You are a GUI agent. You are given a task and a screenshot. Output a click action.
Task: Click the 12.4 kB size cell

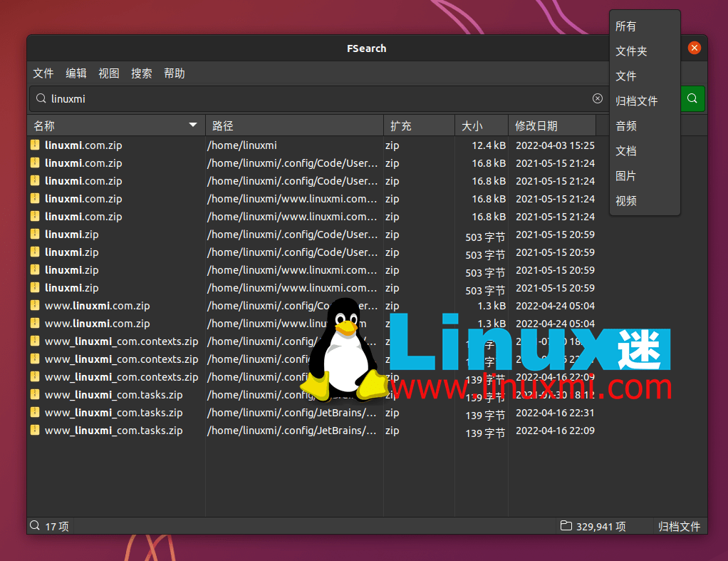point(489,145)
